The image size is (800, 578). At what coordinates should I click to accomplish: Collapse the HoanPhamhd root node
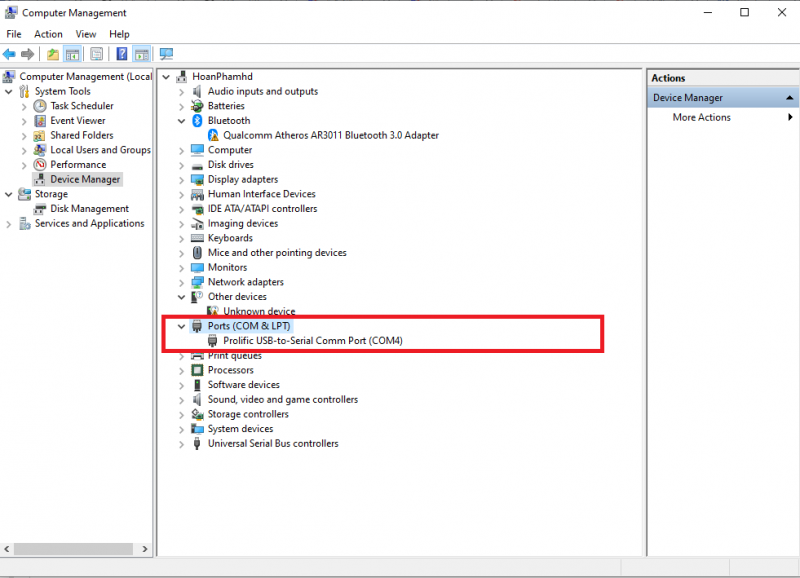166,77
